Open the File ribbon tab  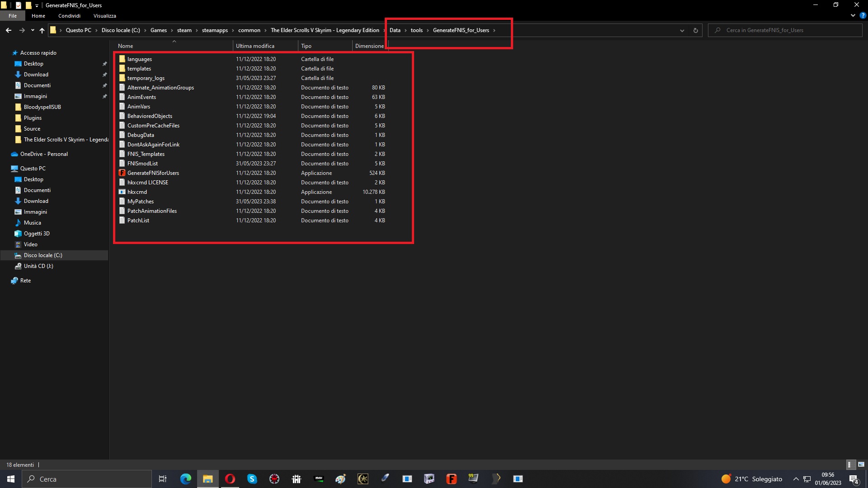click(x=13, y=16)
